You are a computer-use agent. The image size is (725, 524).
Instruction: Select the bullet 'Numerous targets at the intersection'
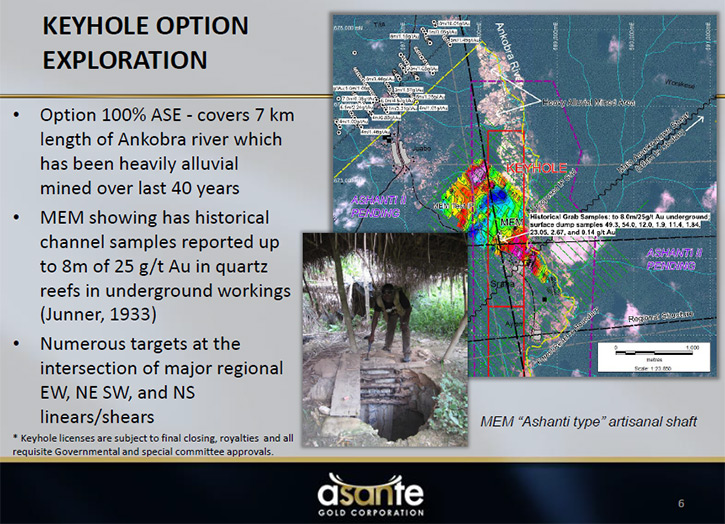tap(161, 380)
